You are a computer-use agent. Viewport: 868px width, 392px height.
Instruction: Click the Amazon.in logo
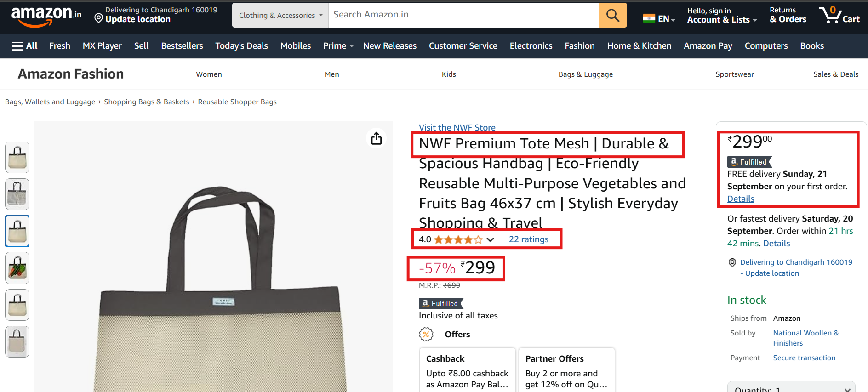46,16
